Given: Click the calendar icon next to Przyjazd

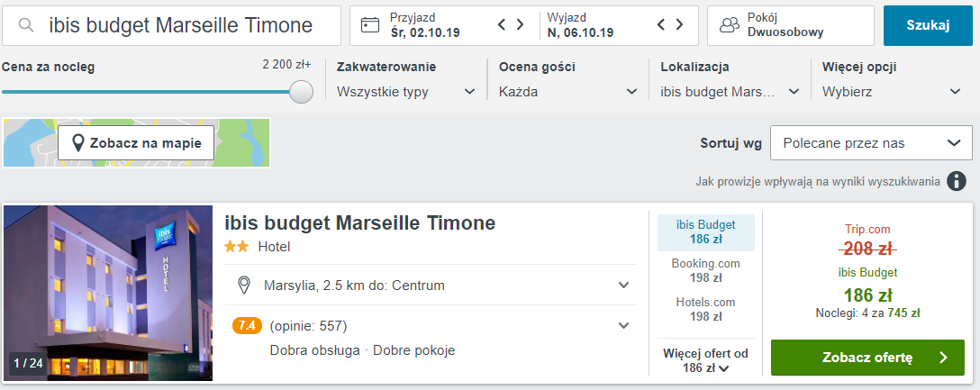Looking at the screenshot, I should [370, 25].
